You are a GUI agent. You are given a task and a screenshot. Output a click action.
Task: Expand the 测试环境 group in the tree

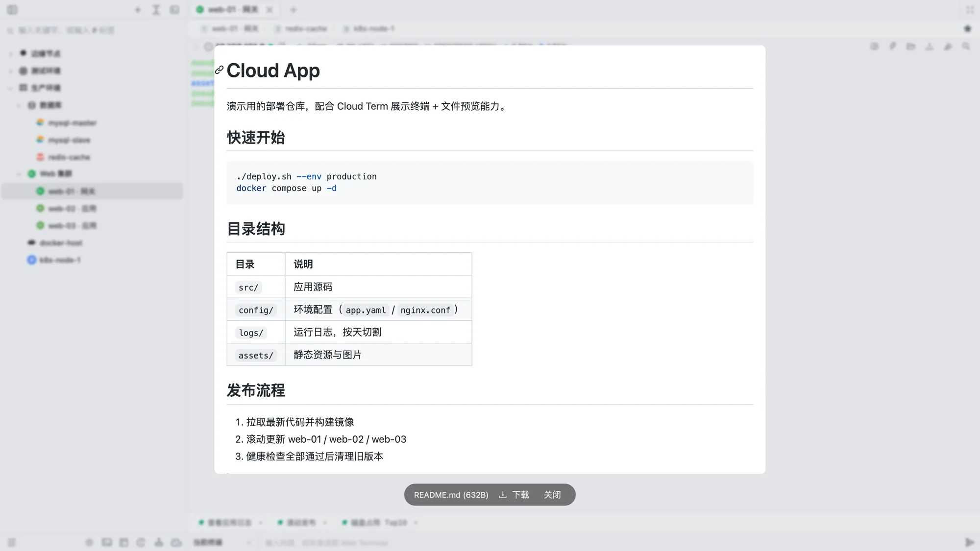11,71
